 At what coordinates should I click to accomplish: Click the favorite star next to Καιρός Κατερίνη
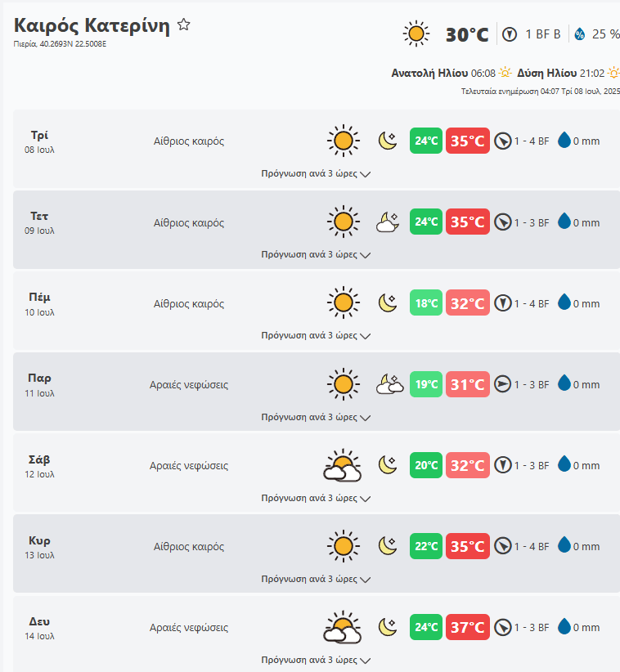point(184,25)
